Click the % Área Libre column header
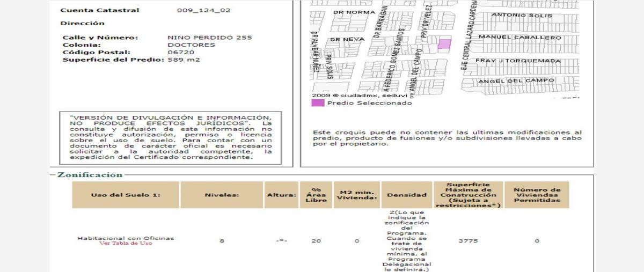The image size is (644, 272). [316, 195]
